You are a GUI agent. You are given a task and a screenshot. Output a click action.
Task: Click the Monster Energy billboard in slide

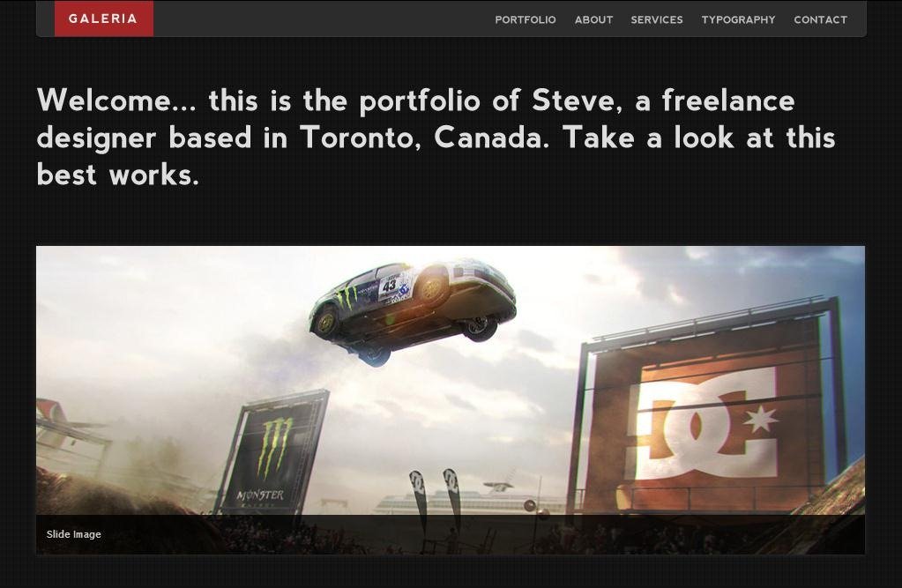(x=271, y=453)
